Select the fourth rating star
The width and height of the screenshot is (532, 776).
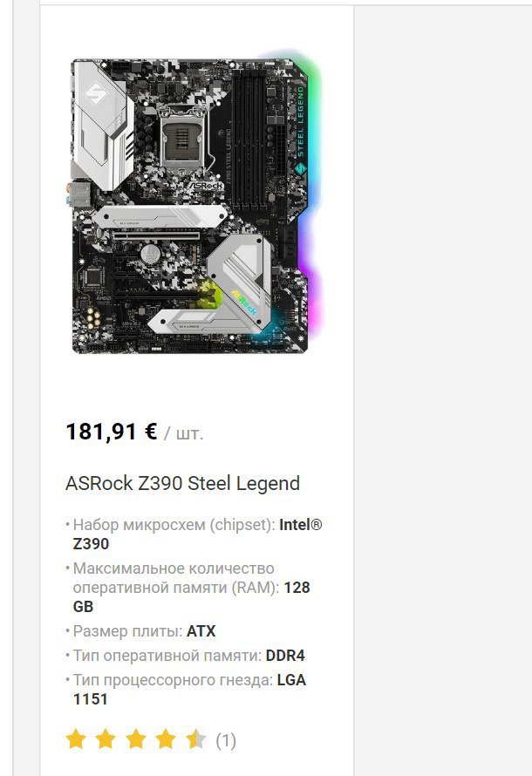coord(166,739)
